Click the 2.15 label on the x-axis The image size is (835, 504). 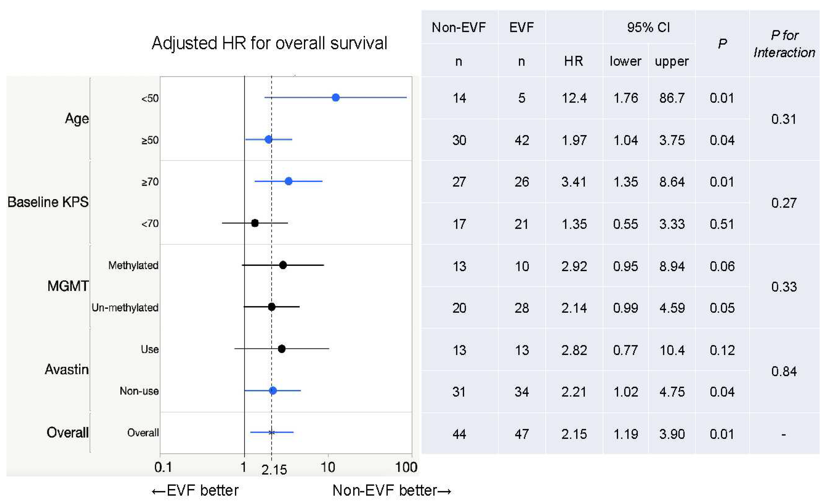click(x=274, y=470)
